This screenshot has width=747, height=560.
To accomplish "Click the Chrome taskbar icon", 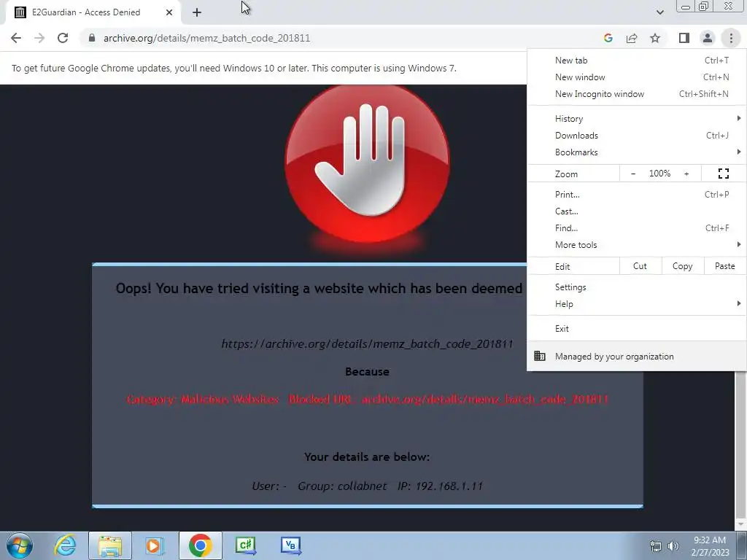I will pos(200,545).
